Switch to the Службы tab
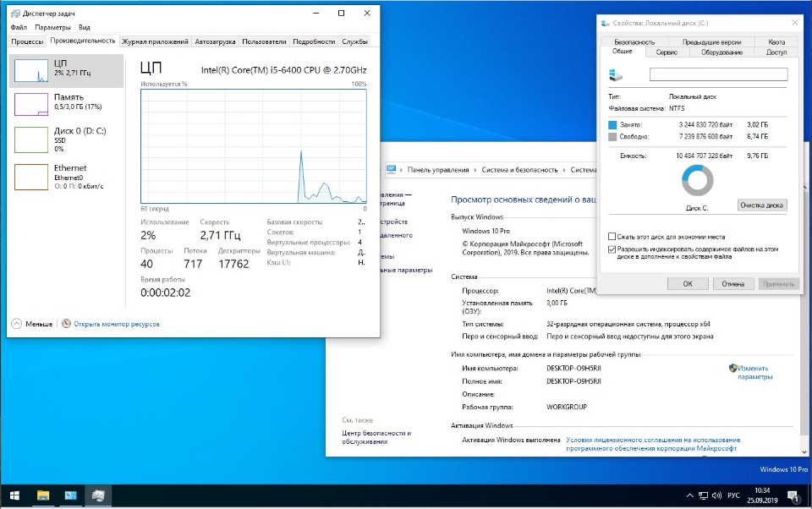Screen dimensions: 812x509 [354, 41]
